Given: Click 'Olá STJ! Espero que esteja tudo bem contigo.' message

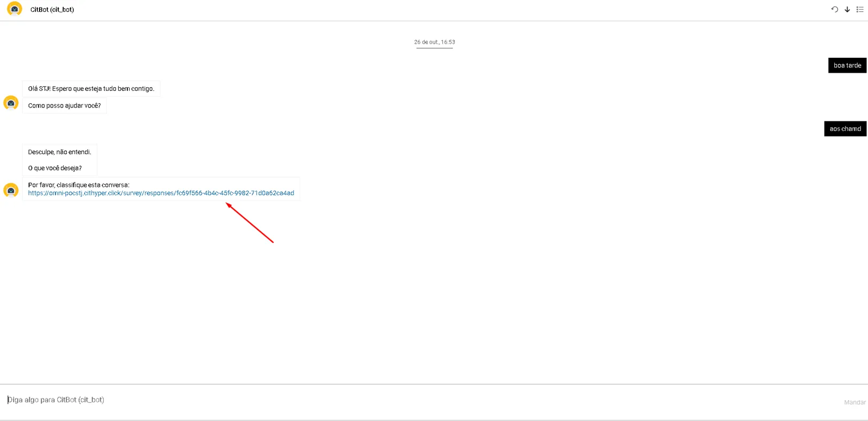Looking at the screenshot, I should [91, 89].
